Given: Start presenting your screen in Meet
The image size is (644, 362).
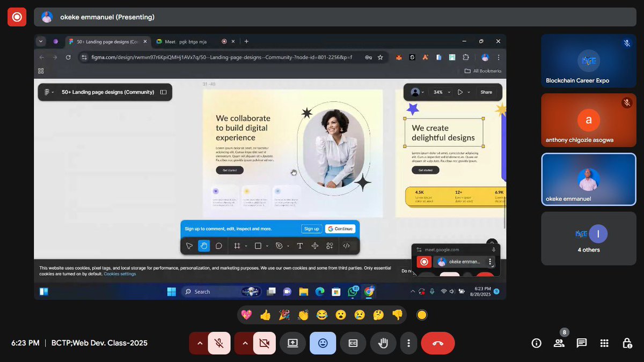Looking at the screenshot, I should click(293, 343).
